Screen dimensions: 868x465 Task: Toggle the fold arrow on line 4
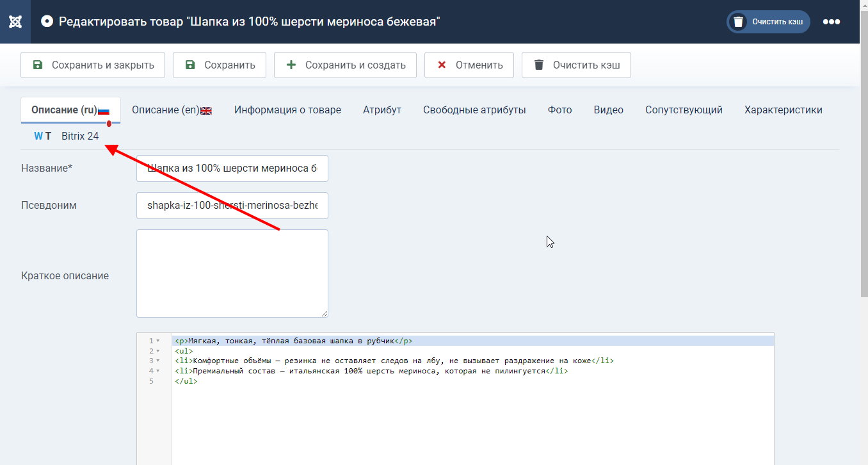pyautogui.click(x=158, y=371)
